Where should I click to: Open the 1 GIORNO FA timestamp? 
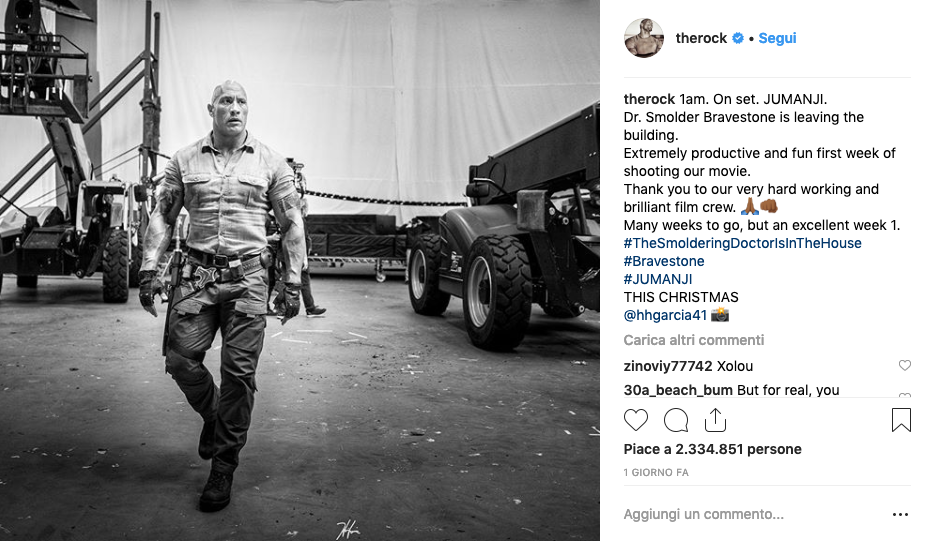[656, 473]
